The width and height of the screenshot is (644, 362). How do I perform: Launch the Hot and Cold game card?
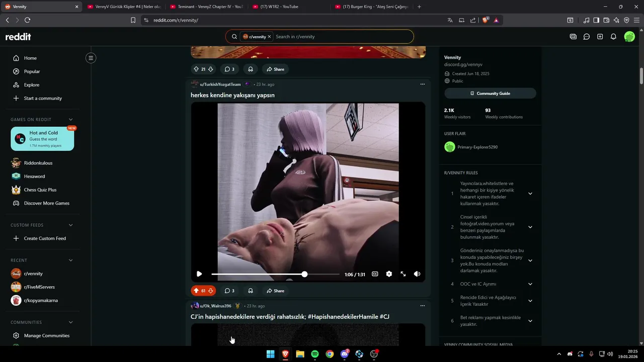[x=42, y=139]
